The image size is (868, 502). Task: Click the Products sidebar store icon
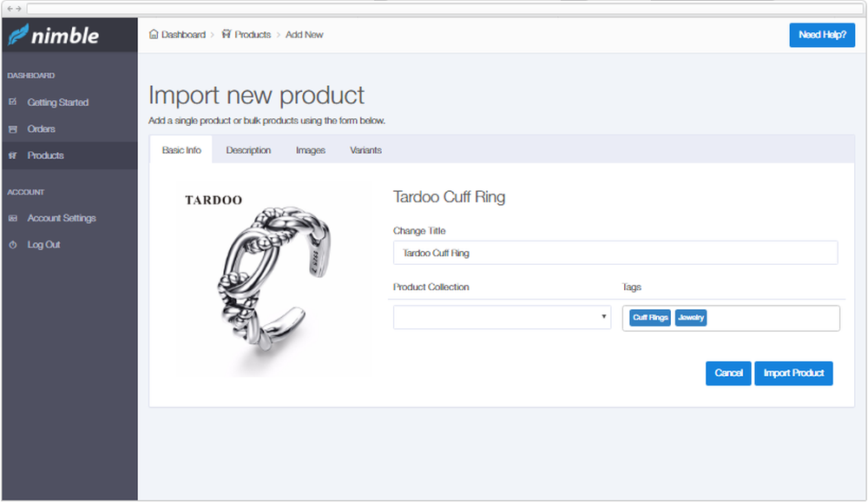pyautogui.click(x=13, y=155)
